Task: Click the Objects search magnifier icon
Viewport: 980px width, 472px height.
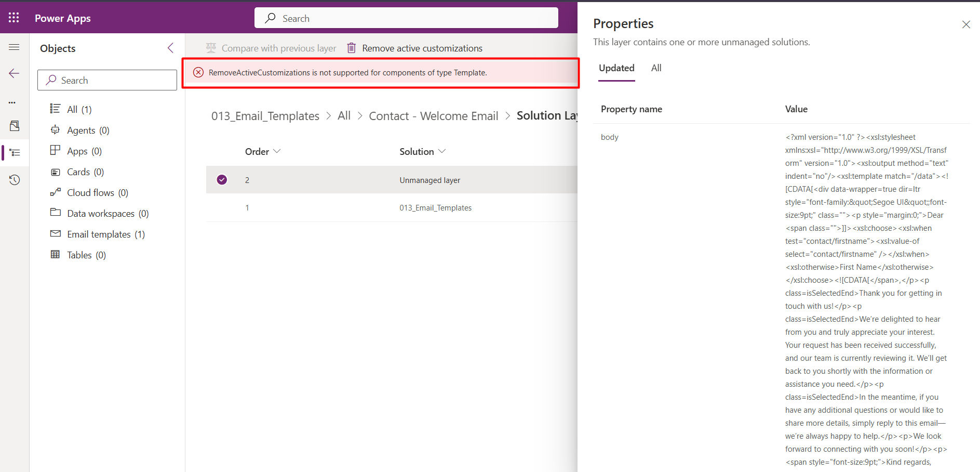Action: pos(51,80)
